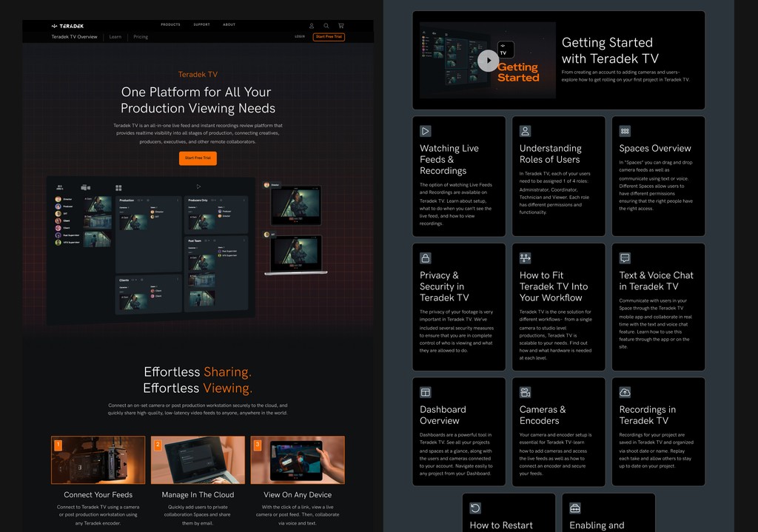758x532 pixels.
Task: Click header Start Free Trial outlined button
Action: 329,37
